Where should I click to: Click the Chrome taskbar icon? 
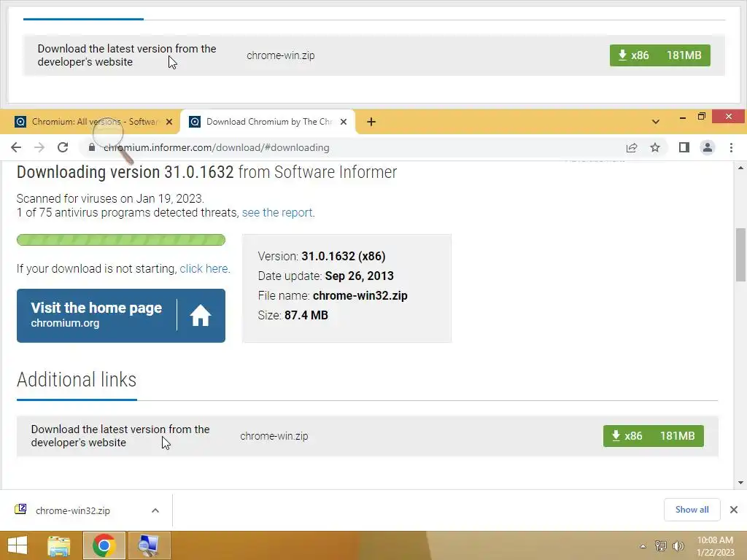point(104,545)
